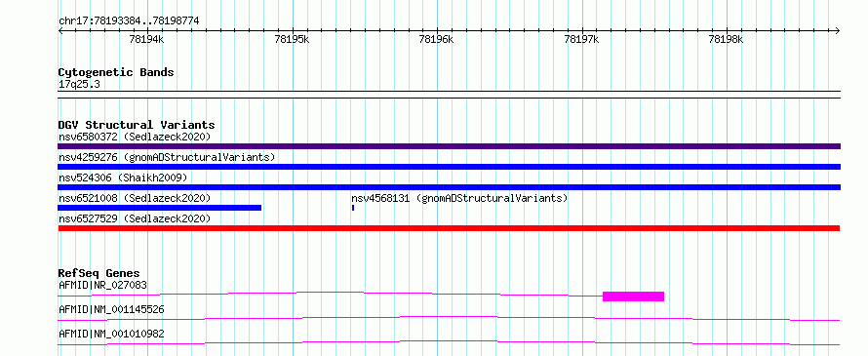
Task: Click the nsv4568131 (gnomADStructuralVariants) label
Action: pyautogui.click(x=459, y=198)
